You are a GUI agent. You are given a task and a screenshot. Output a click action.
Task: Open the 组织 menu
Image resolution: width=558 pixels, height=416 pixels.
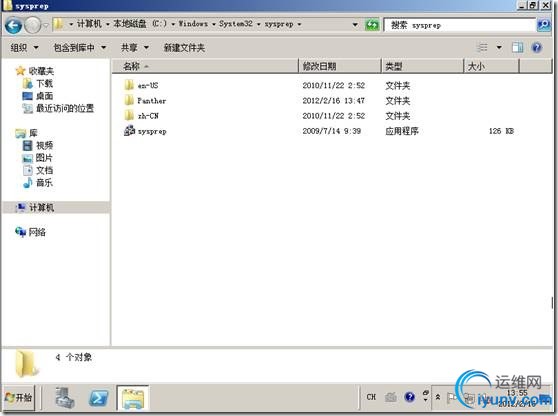(x=24, y=47)
